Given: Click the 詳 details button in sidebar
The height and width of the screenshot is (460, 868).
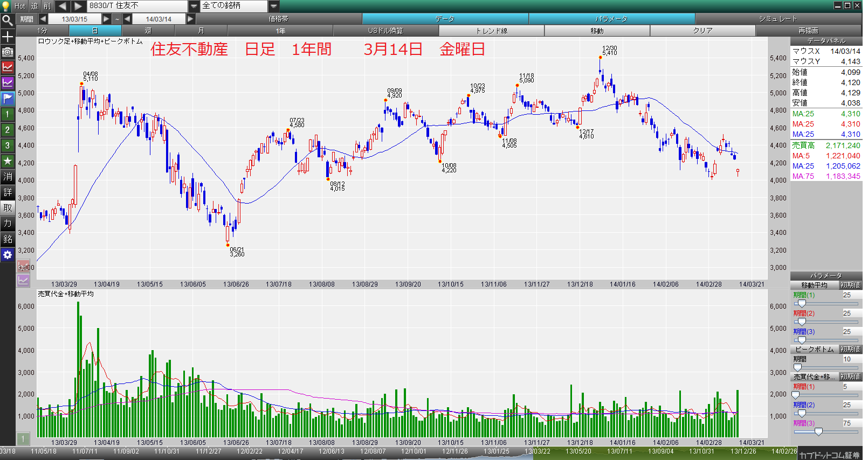Looking at the screenshot, I should [8, 192].
